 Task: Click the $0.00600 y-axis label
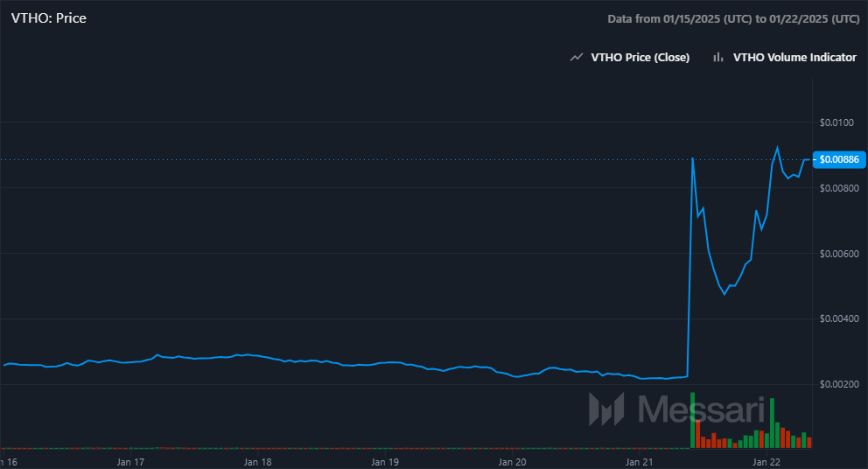(839, 254)
